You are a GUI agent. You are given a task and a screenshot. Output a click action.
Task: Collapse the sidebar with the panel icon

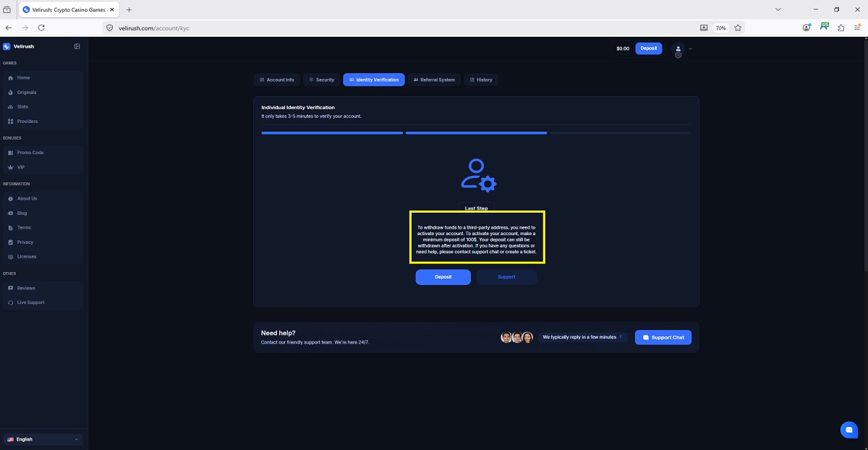77,46
